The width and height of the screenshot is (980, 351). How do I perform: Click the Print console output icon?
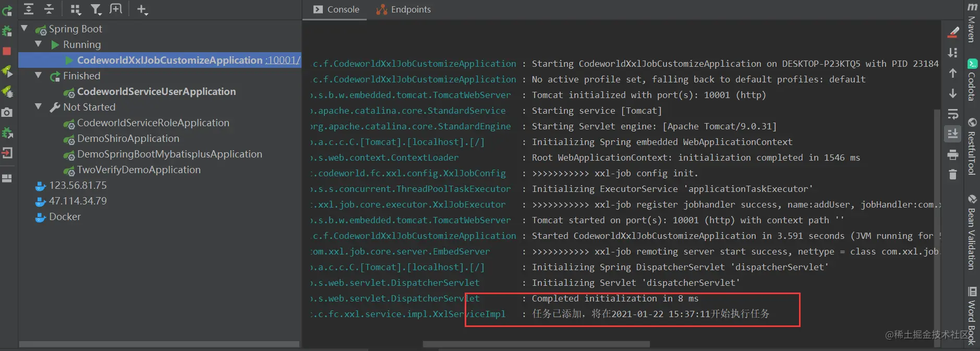(x=953, y=154)
